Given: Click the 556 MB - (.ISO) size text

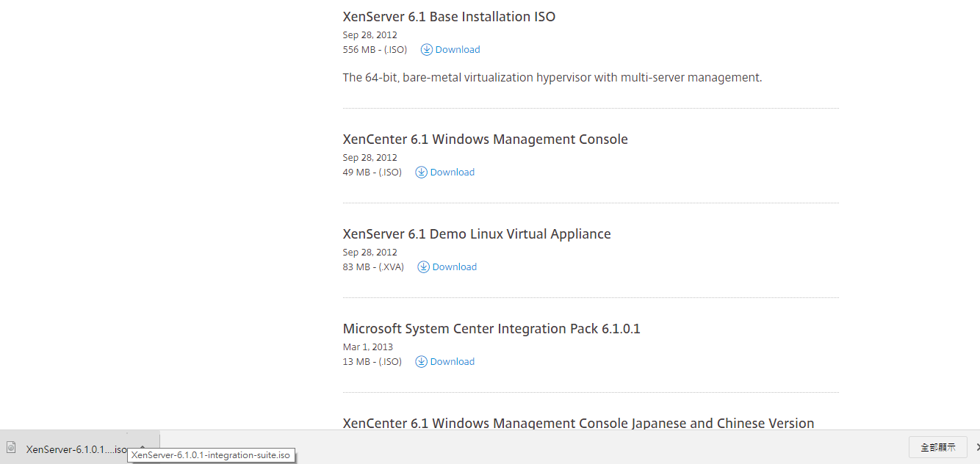Looking at the screenshot, I should (x=375, y=49).
